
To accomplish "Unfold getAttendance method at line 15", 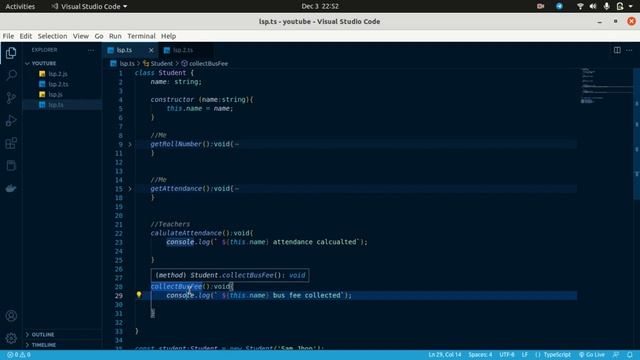I will [130, 189].
